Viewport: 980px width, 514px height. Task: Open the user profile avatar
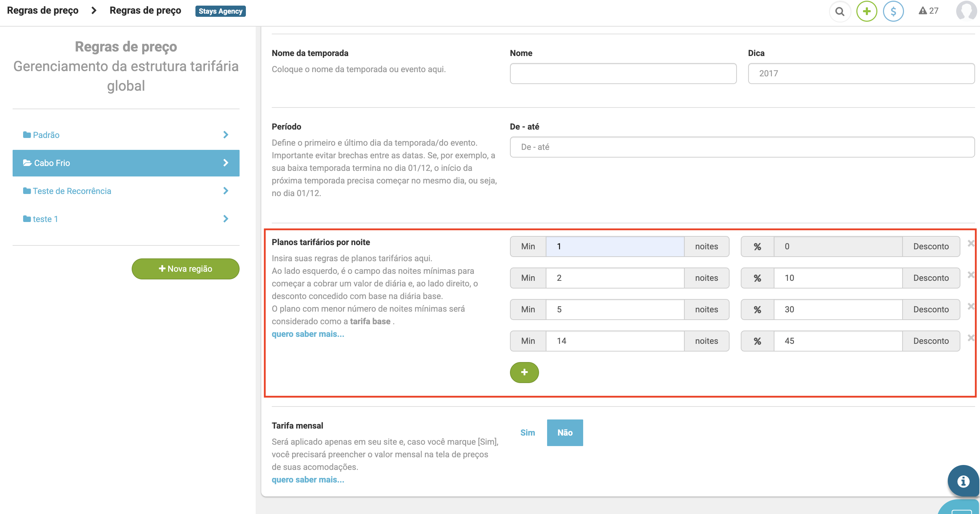tap(966, 11)
